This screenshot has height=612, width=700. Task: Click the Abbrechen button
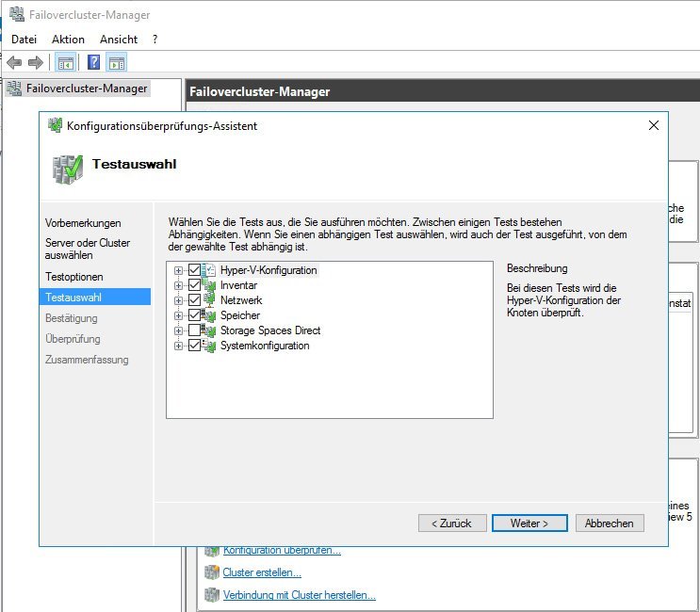610,523
